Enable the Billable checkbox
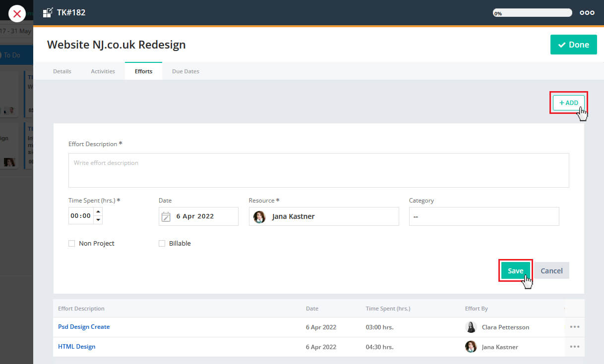Screen dimensions: 604x364 click(162, 244)
